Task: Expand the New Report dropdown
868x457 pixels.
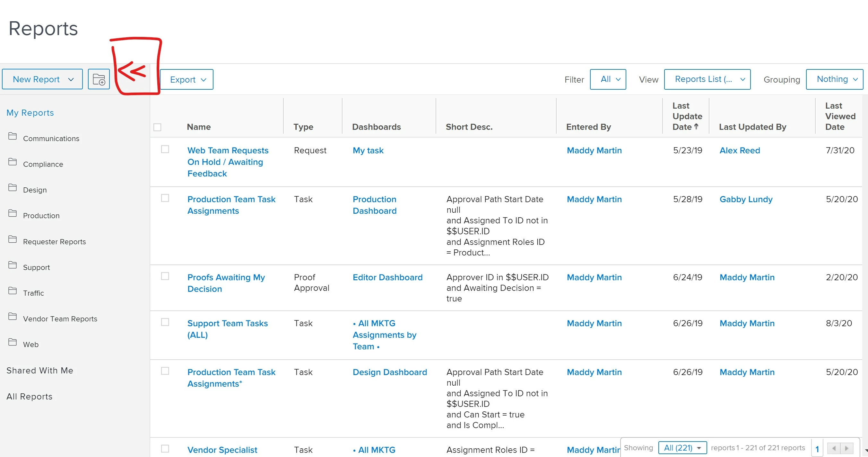Action: (42, 80)
